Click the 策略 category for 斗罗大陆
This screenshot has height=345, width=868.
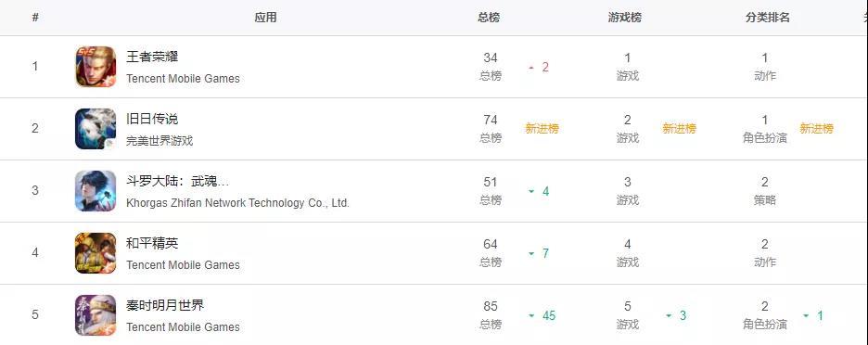tap(765, 200)
